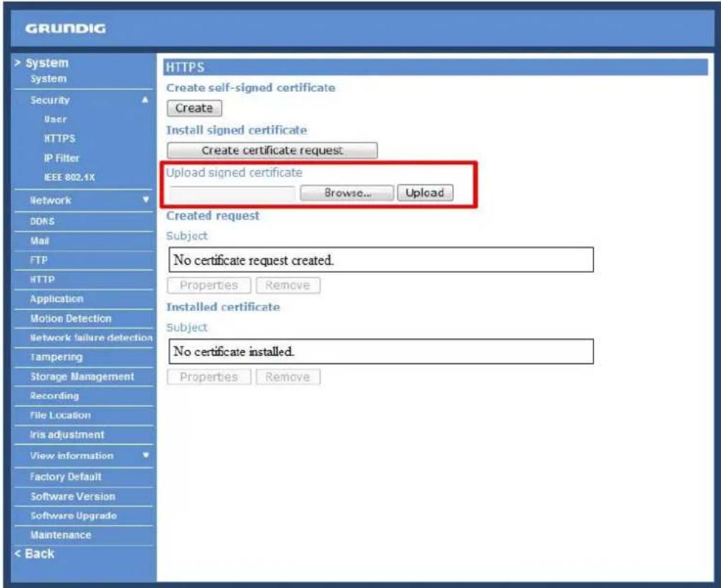Open the Software Upgrade page
Viewport: 721px width, 588px height.
point(74,516)
